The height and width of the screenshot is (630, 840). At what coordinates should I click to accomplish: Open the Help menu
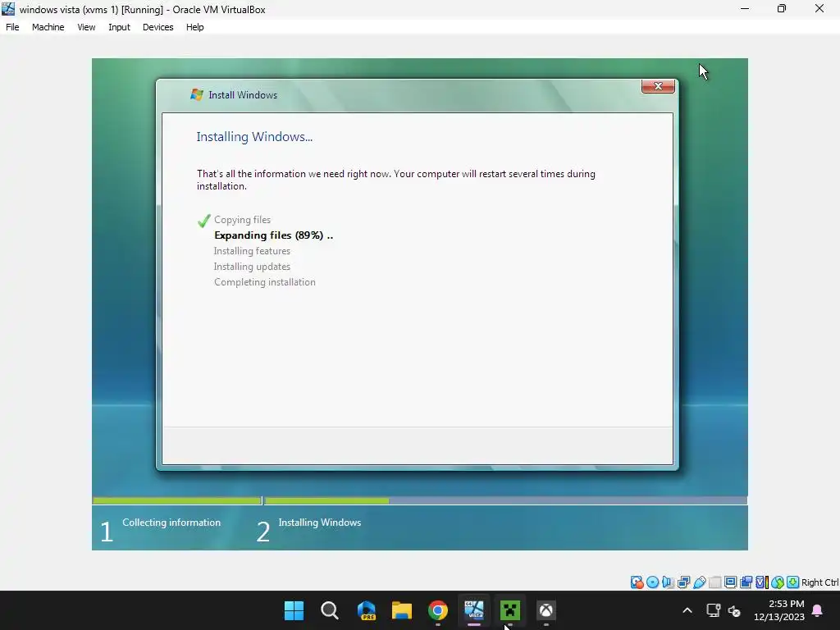point(195,27)
